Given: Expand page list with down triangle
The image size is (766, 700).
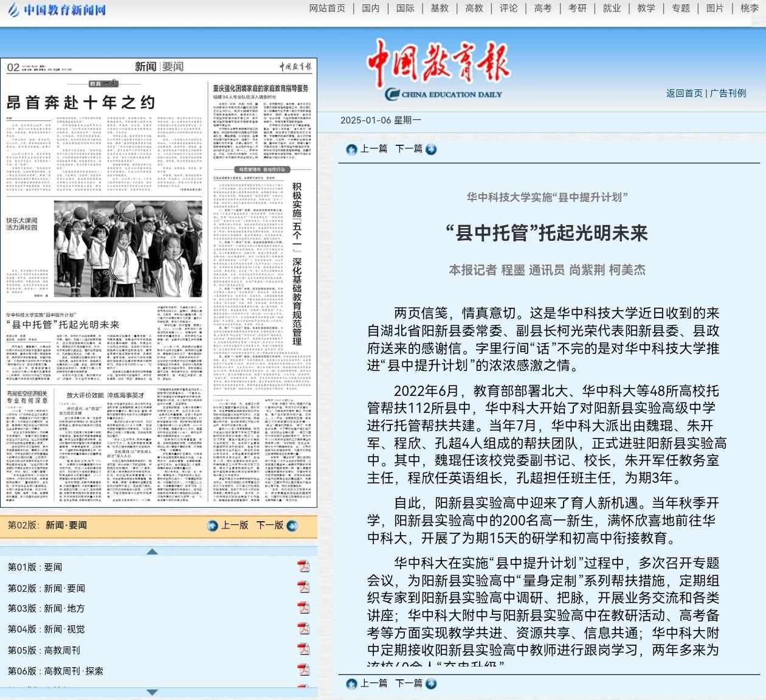Looking at the screenshot, I should tap(153, 692).
